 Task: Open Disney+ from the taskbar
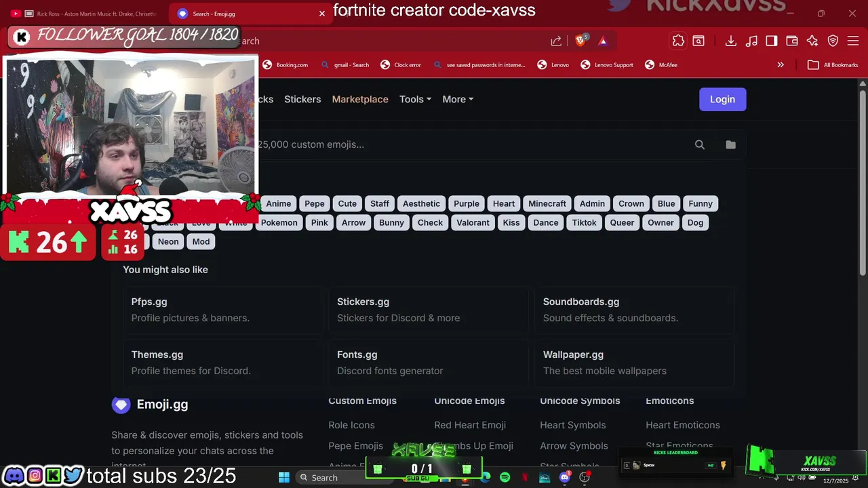[545, 477]
